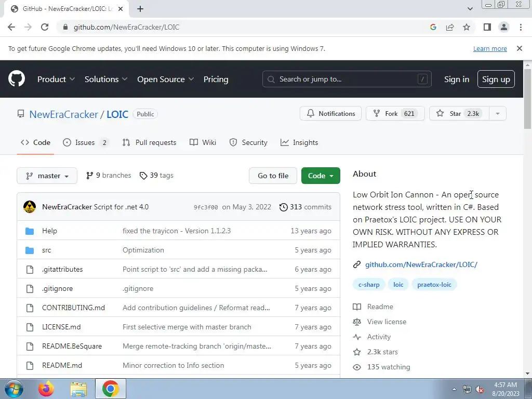
Task: Open LICENSE.md file
Action: pyautogui.click(x=61, y=327)
